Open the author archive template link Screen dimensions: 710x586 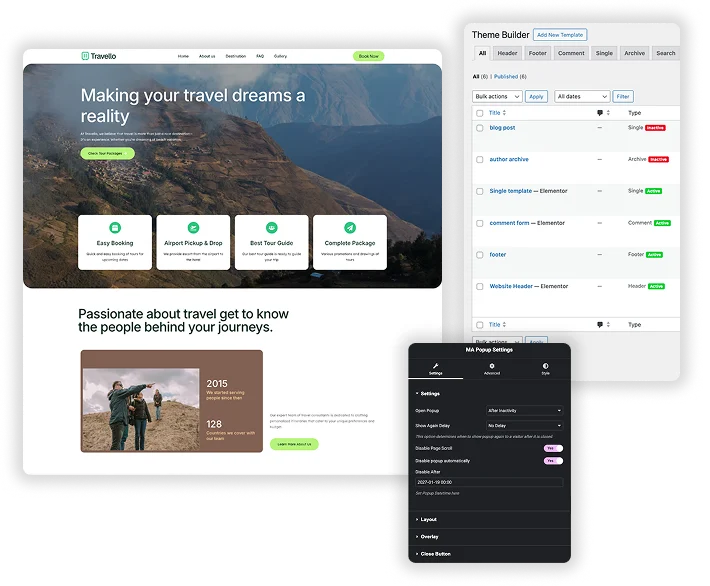pos(509,159)
